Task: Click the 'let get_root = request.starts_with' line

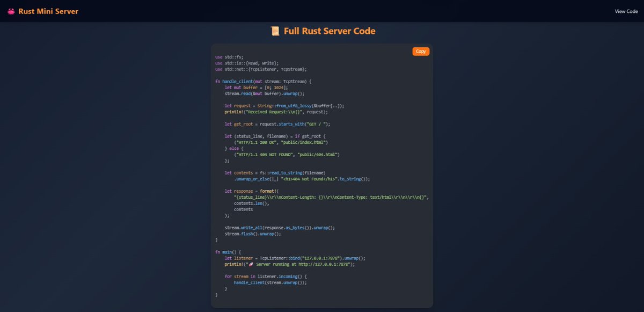Action: [277, 124]
